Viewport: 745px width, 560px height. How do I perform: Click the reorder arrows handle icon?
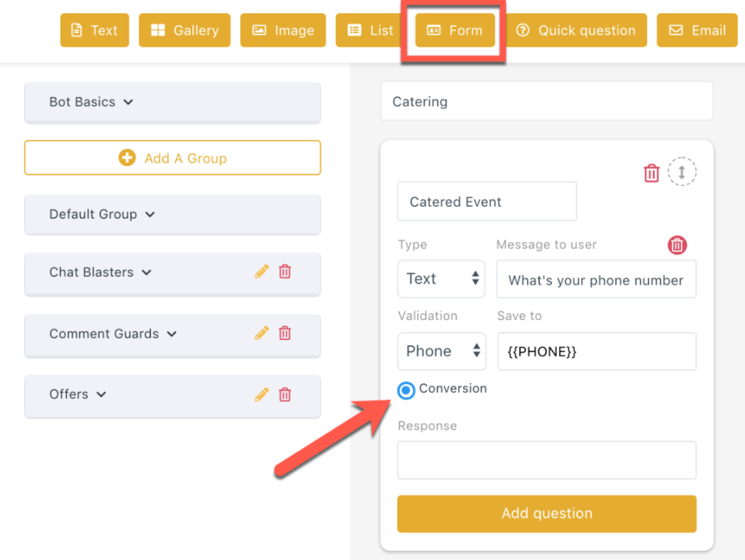point(682,171)
